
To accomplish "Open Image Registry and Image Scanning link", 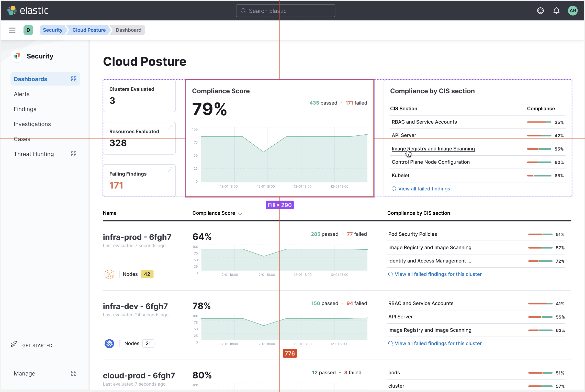I will tap(433, 148).
